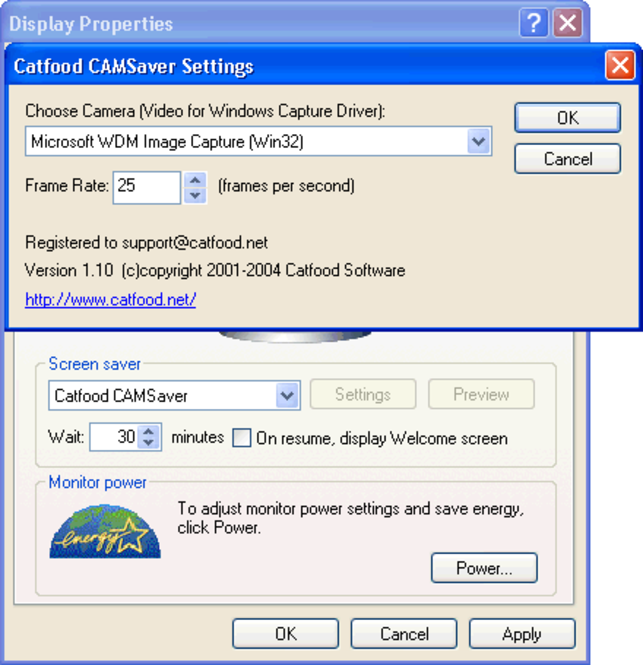
Task: Click the Settings button in Display Properties
Action: point(363,394)
